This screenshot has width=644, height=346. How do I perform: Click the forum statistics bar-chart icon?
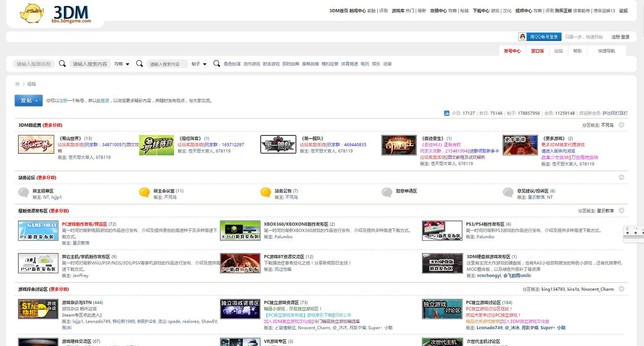(446, 113)
